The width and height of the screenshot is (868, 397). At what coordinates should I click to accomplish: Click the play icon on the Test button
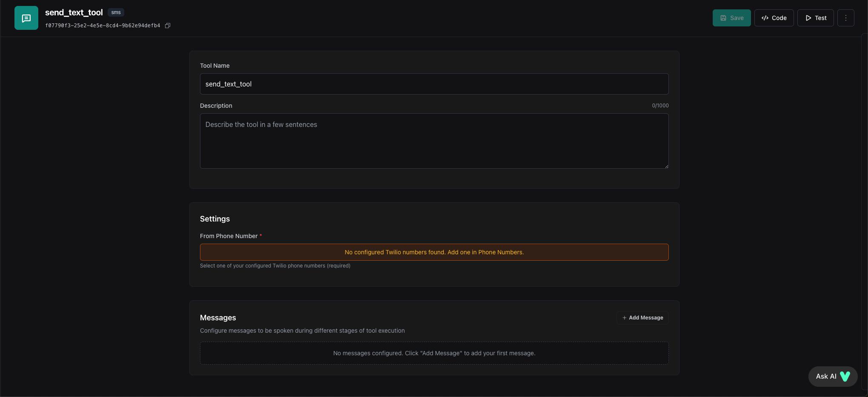pos(808,17)
